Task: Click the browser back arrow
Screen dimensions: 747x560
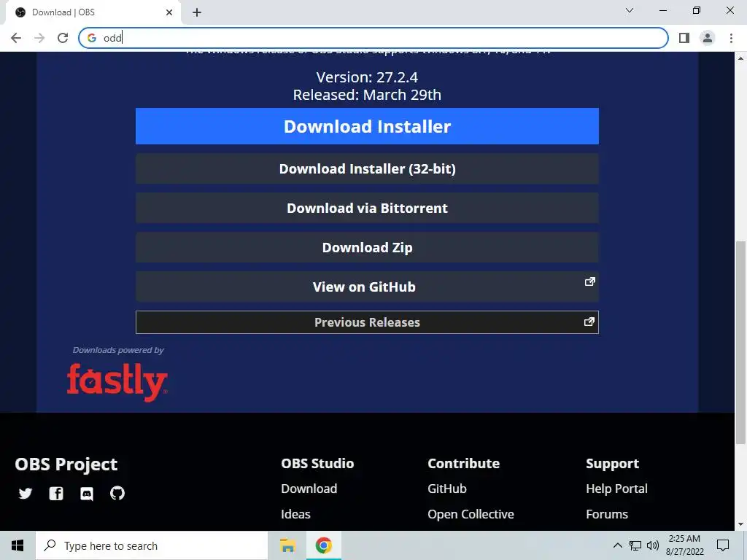Action: (x=16, y=38)
